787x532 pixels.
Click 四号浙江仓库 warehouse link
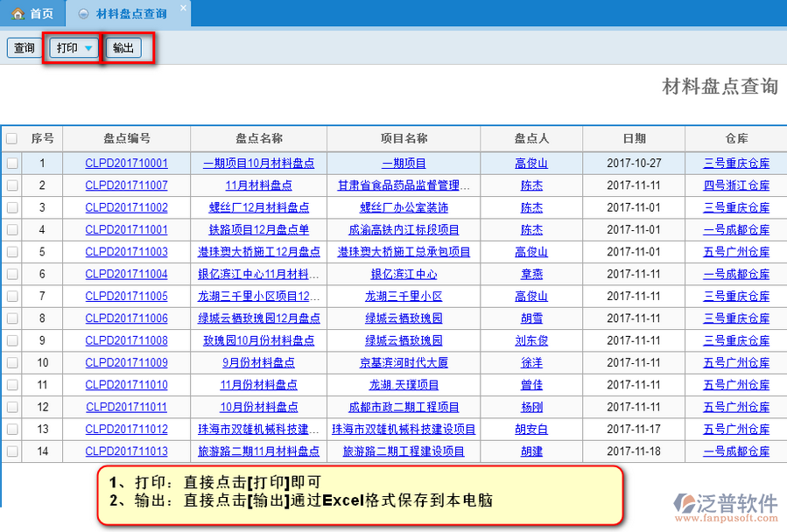click(x=736, y=185)
